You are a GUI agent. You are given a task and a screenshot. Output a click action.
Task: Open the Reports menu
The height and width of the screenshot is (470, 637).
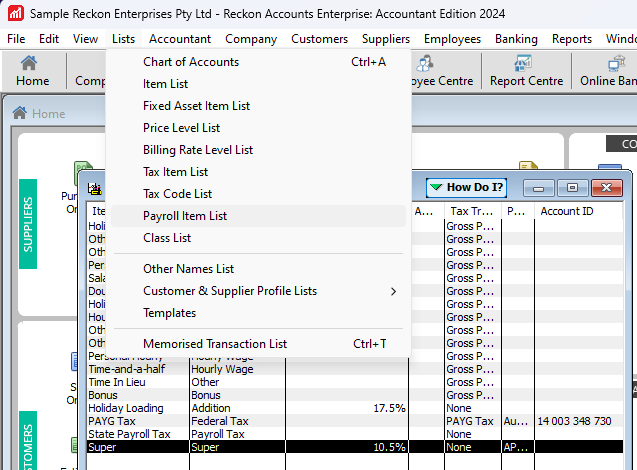tap(572, 39)
